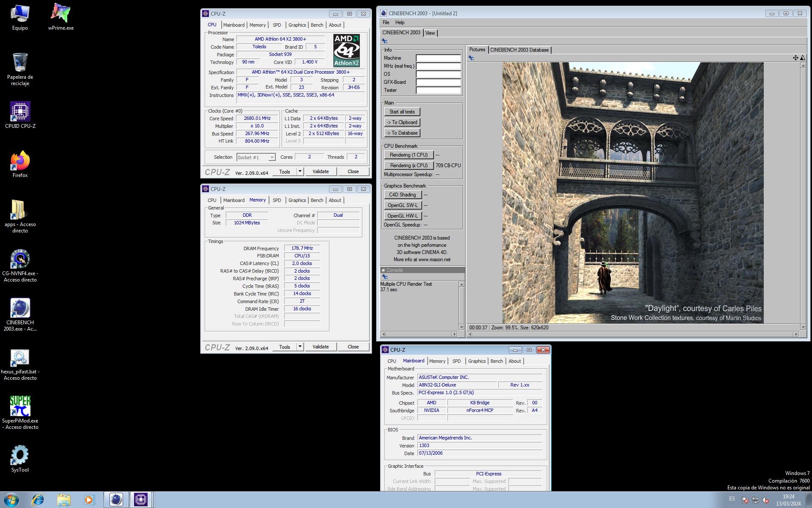Open wPrime.exe desktop icon
The height and width of the screenshot is (508, 812).
(x=60, y=17)
